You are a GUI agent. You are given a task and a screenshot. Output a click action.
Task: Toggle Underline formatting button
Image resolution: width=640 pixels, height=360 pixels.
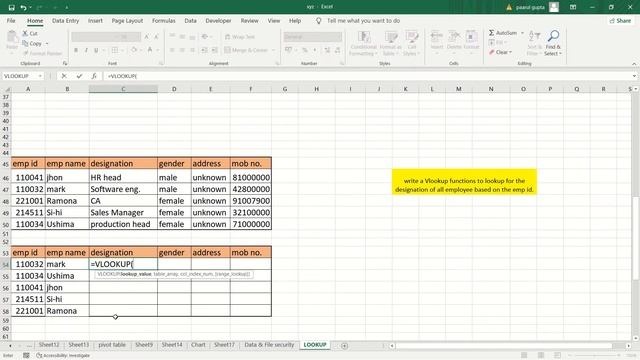96,50
